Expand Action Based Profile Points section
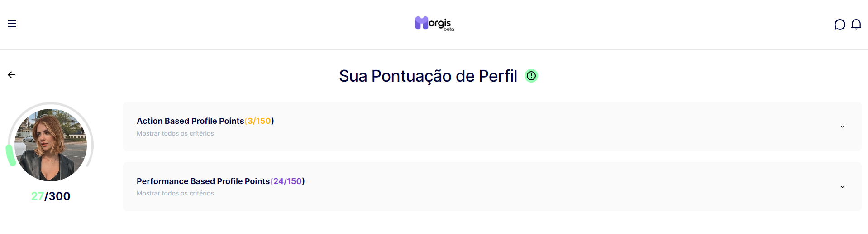The height and width of the screenshot is (234, 868). pyautogui.click(x=492, y=126)
